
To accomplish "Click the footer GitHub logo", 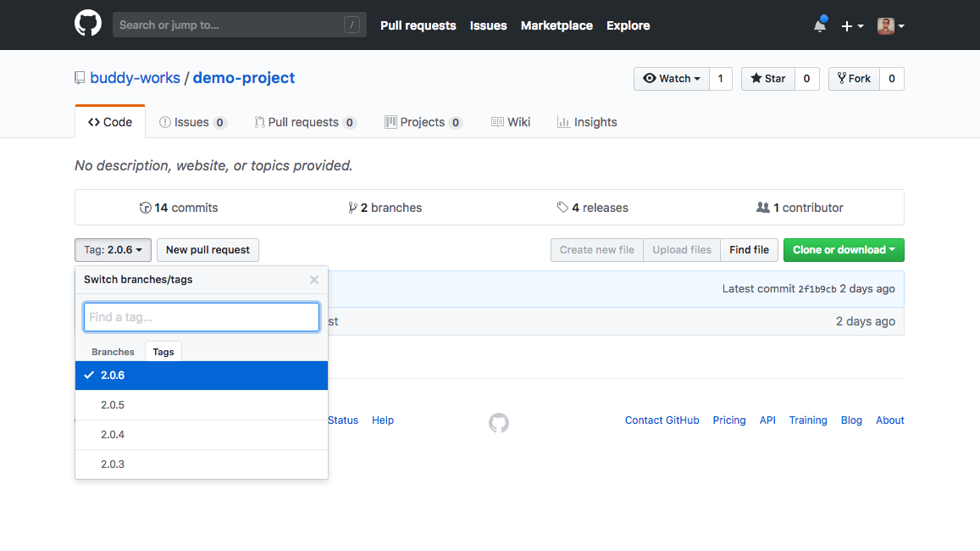I will pos(499,423).
